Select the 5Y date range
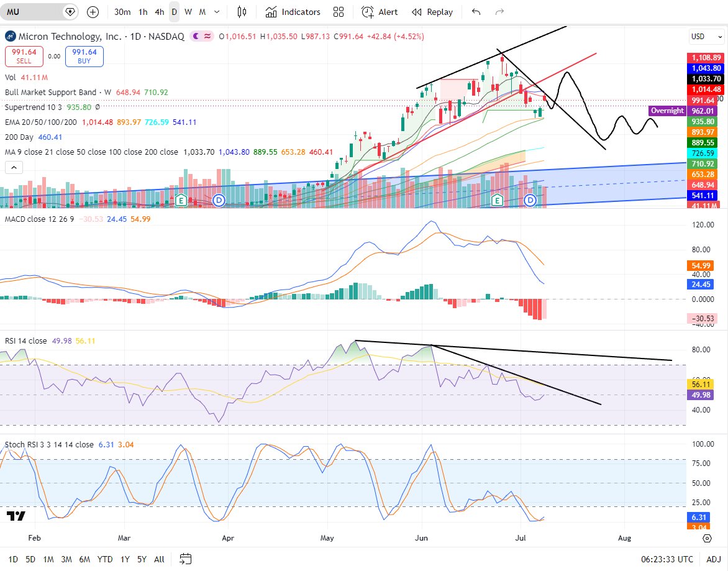The height and width of the screenshot is (571, 728). coord(142,559)
